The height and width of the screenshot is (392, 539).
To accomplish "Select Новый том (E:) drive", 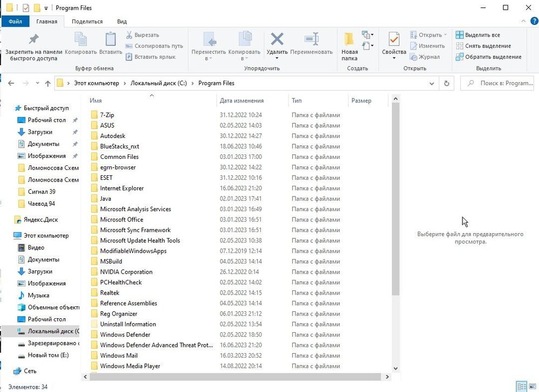I will (43, 355).
